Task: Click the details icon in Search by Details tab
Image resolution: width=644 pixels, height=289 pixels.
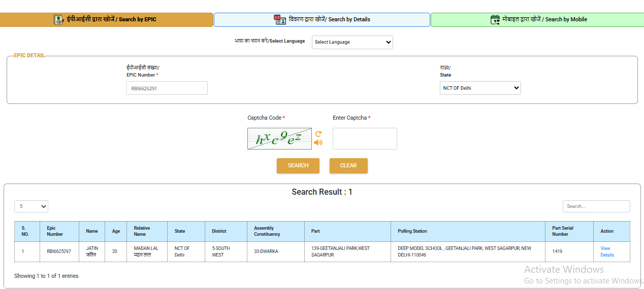Action: (280, 20)
